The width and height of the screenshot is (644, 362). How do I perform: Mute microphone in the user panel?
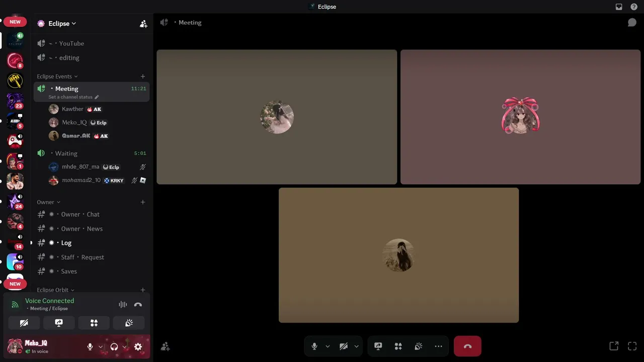click(90, 347)
